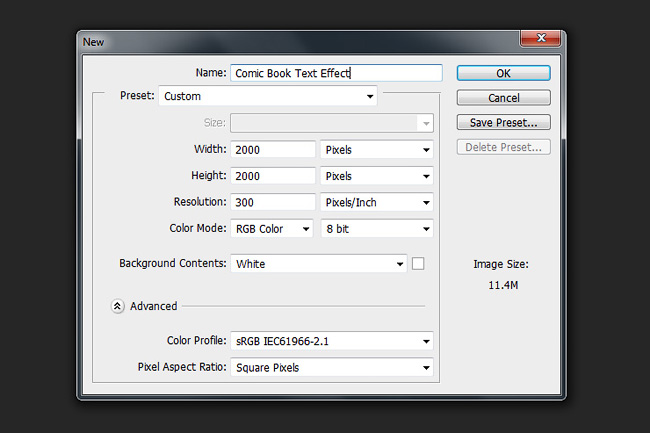Viewport: 650px width, 433px height.
Task: Click the Width value field
Action: 273,150
